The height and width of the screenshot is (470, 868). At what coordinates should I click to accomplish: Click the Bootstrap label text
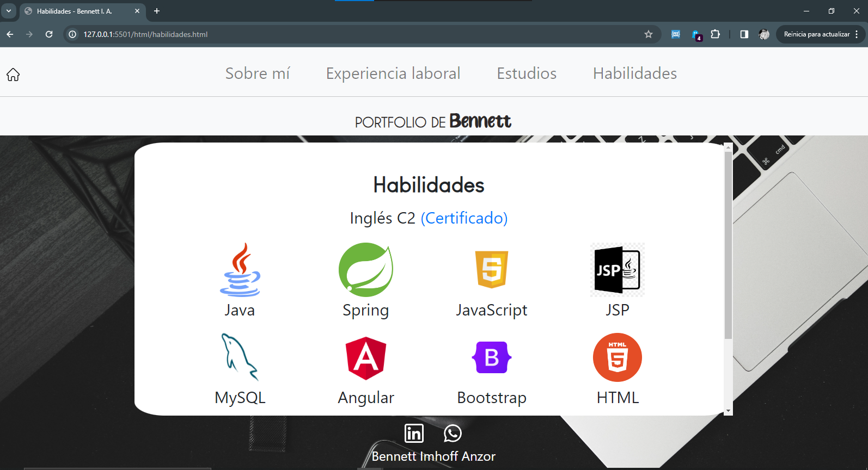click(x=492, y=398)
